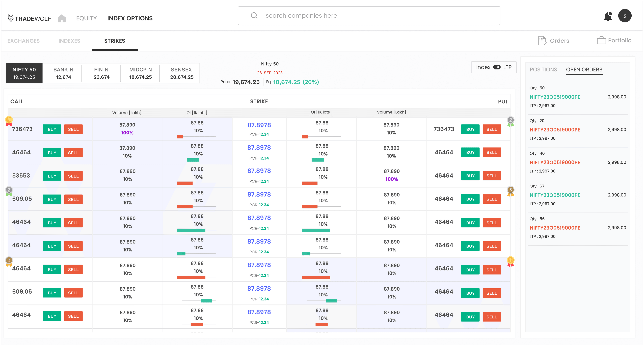
Task: Buy put in 736473 row
Action: 470,129
